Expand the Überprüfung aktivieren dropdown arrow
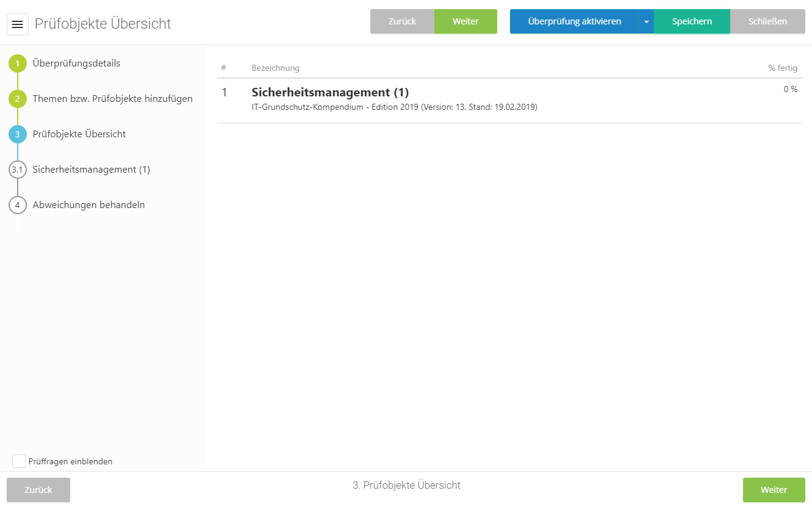 pyautogui.click(x=646, y=22)
